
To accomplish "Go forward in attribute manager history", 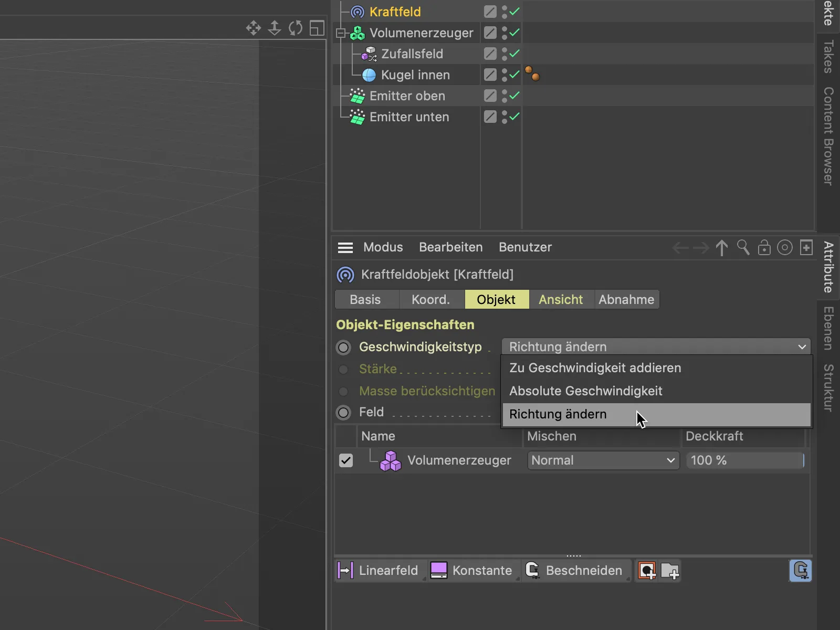I will (701, 248).
